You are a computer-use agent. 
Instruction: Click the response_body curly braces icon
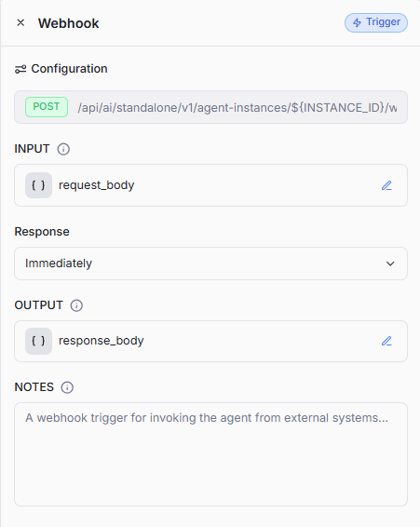38,341
